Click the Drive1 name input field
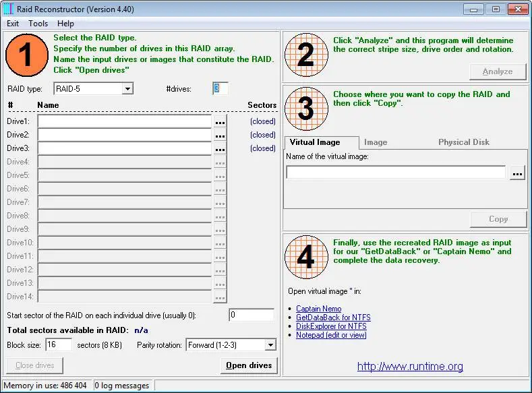 (x=125, y=121)
